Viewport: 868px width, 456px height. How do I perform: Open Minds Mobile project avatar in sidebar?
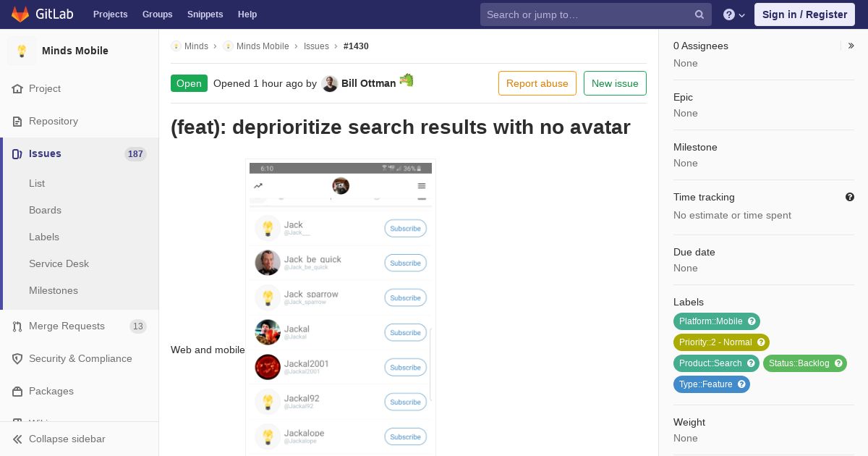point(22,51)
